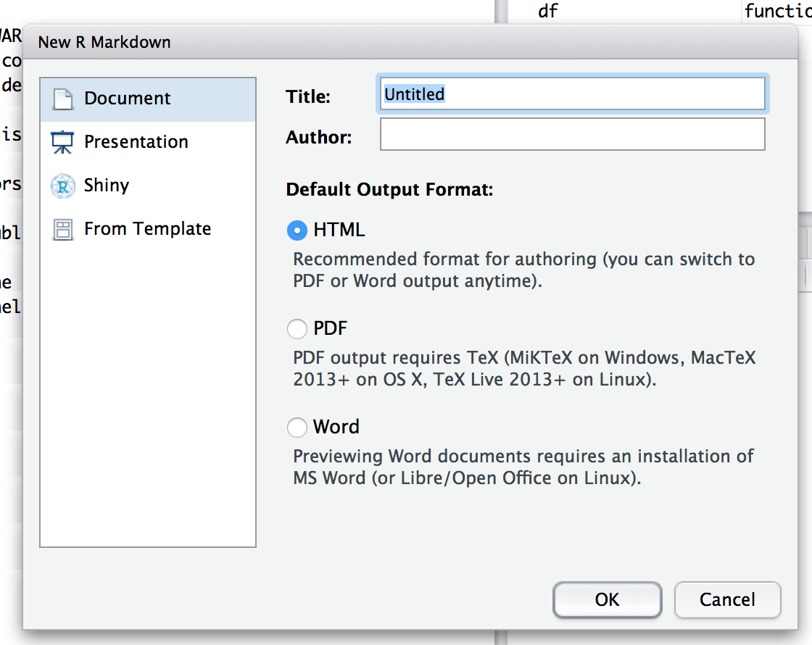Confirm the dialog with OK
The image size is (812, 645).
tap(607, 599)
